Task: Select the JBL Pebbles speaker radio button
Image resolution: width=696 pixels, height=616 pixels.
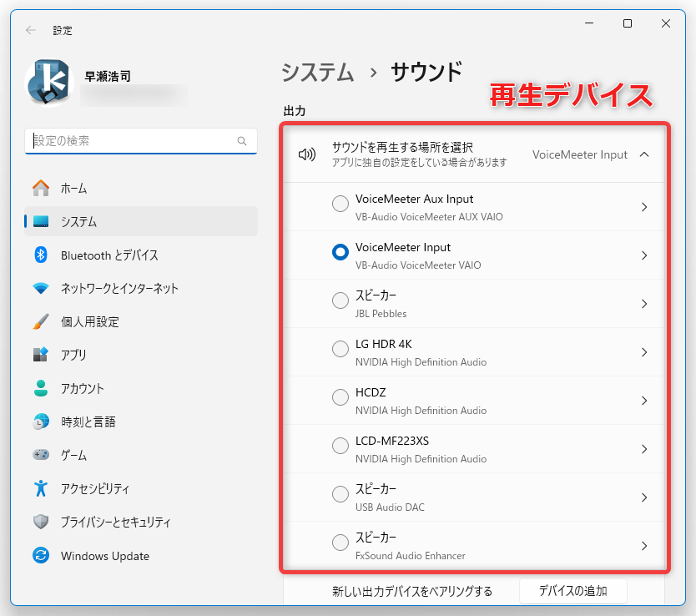Action: [340, 300]
